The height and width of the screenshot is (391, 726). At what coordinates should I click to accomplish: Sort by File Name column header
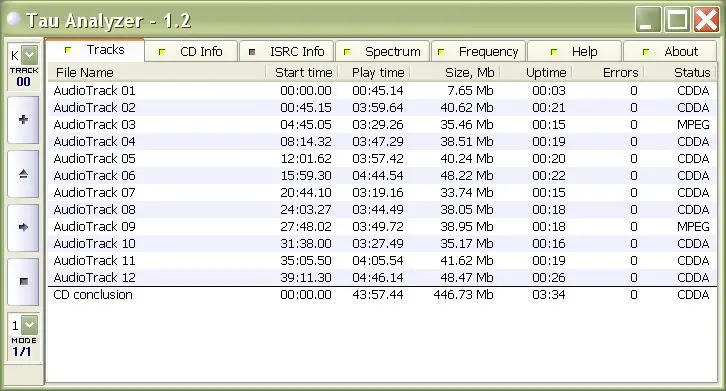pyautogui.click(x=157, y=72)
